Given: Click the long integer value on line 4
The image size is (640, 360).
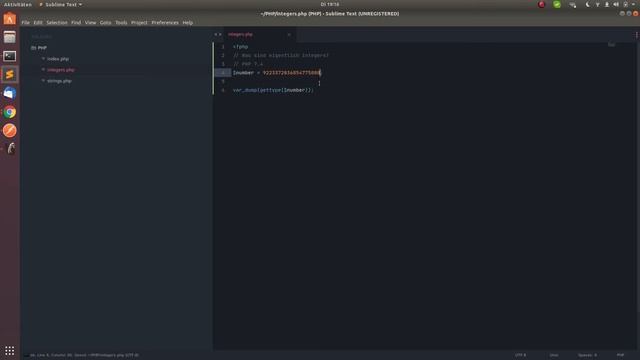Looking at the screenshot, I should (291, 73).
